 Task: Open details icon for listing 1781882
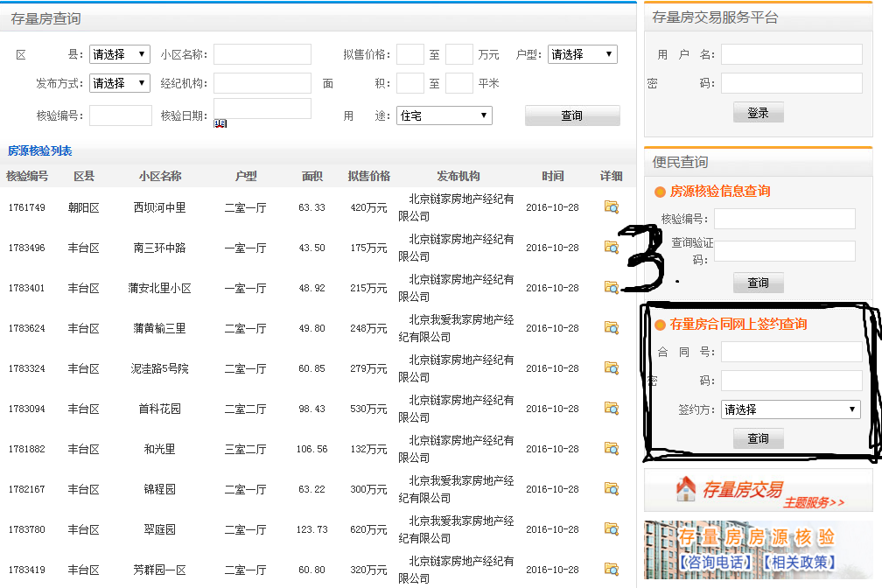click(612, 449)
